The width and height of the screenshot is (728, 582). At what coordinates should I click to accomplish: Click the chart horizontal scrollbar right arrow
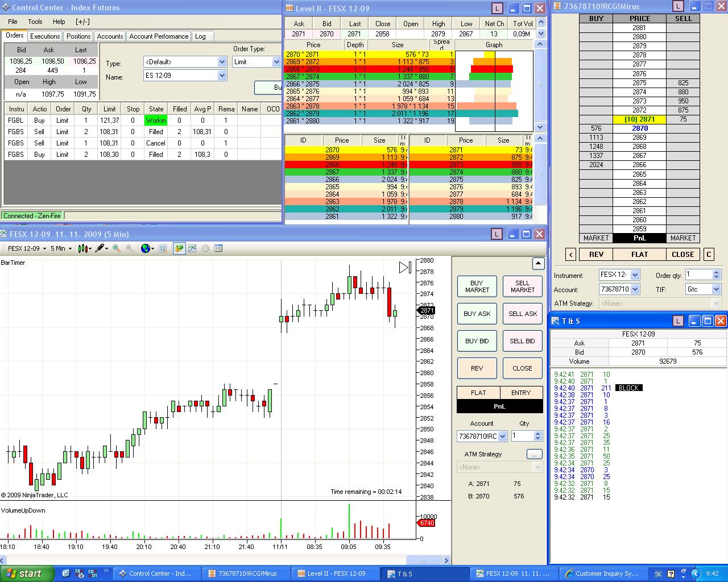[x=446, y=560]
